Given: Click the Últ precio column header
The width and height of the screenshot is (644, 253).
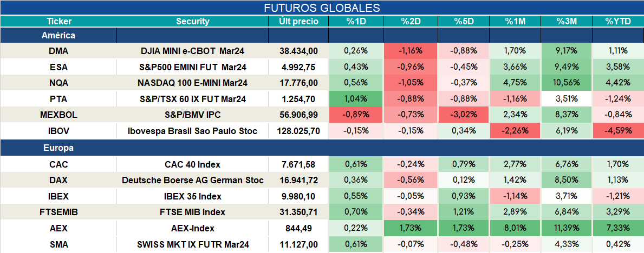Looking at the screenshot, I should pyautogui.click(x=298, y=21).
